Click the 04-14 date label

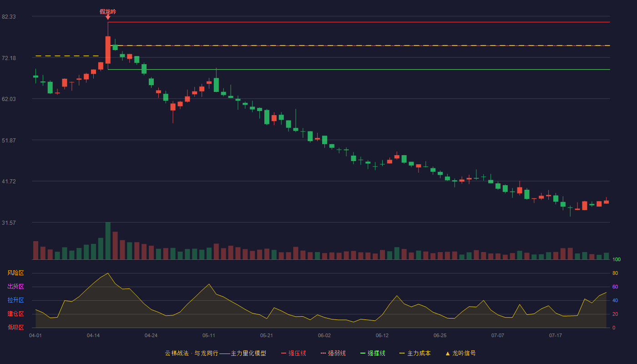click(93, 335)
